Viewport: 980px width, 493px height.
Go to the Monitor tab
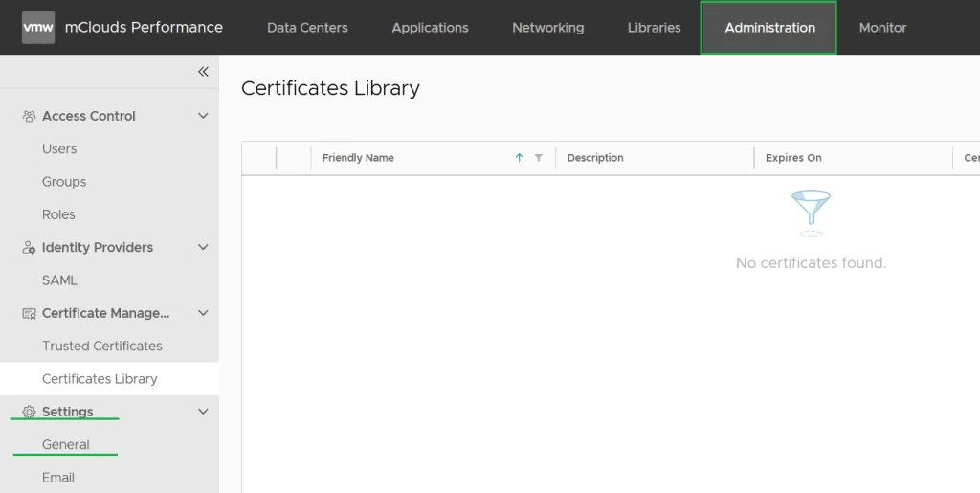pyautogui.click(x=882, y=28)
